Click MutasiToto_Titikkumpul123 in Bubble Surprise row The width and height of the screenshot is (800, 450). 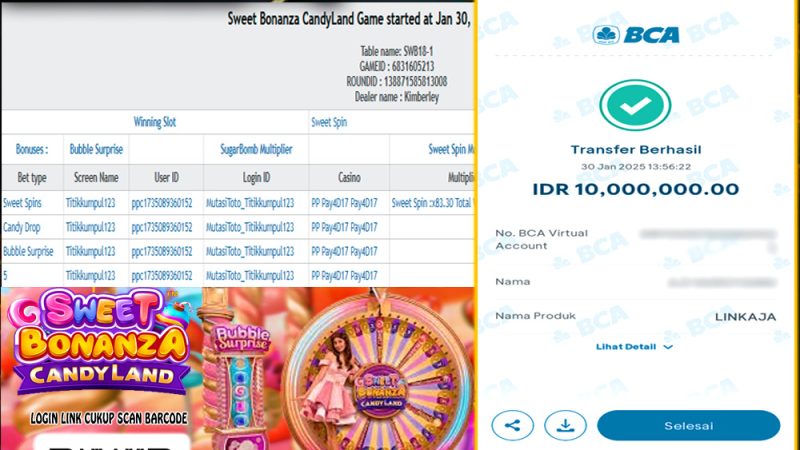(250, 252)
